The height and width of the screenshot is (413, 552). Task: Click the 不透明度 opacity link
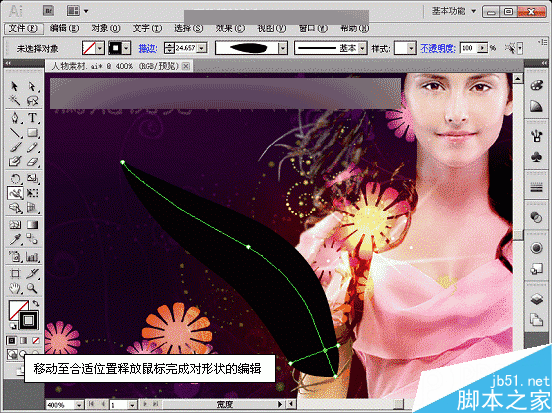[438, 48]
